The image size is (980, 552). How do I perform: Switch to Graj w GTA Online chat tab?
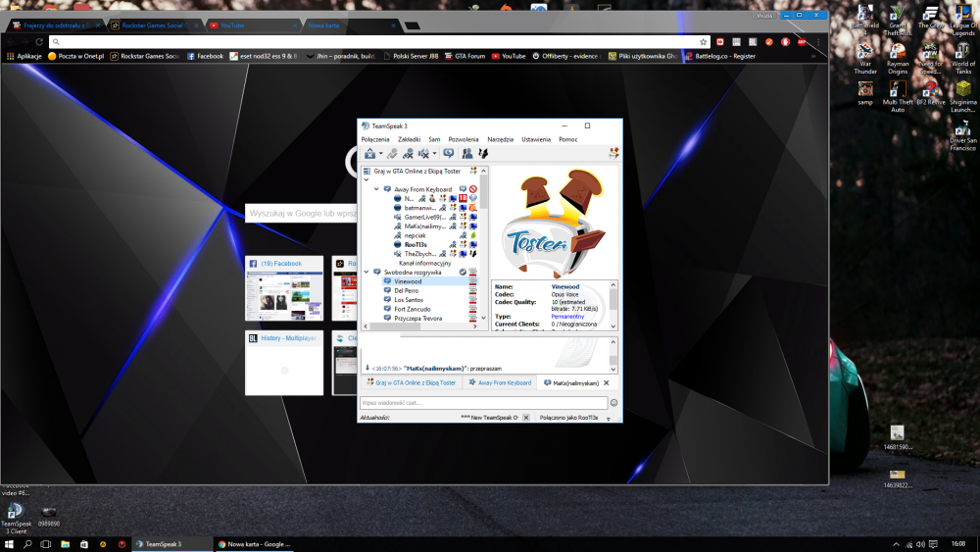pyautogui.click(x=412, y=382)
